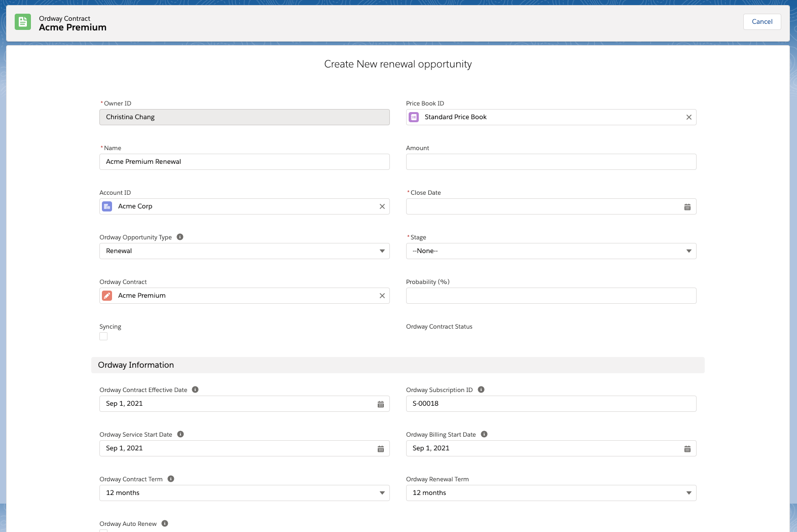
Task: Open the Ordway Renewal Term dropdown
Action: coord(551,493)
